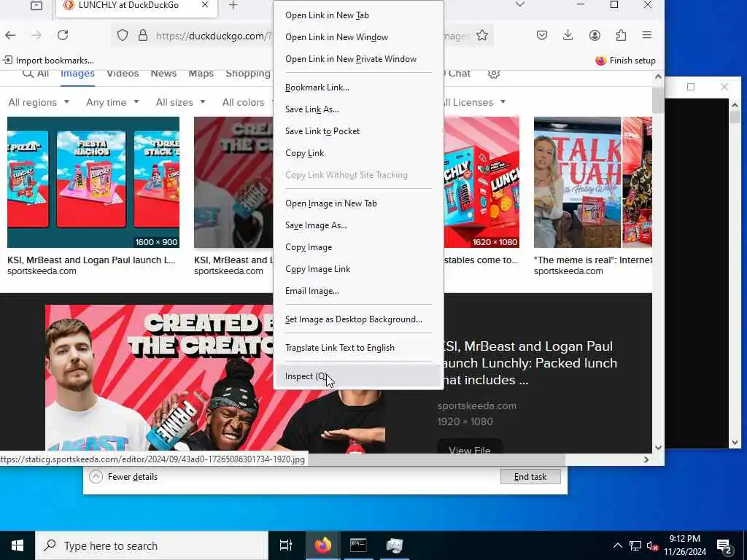Expand the Any time filter

click(112, 102)
